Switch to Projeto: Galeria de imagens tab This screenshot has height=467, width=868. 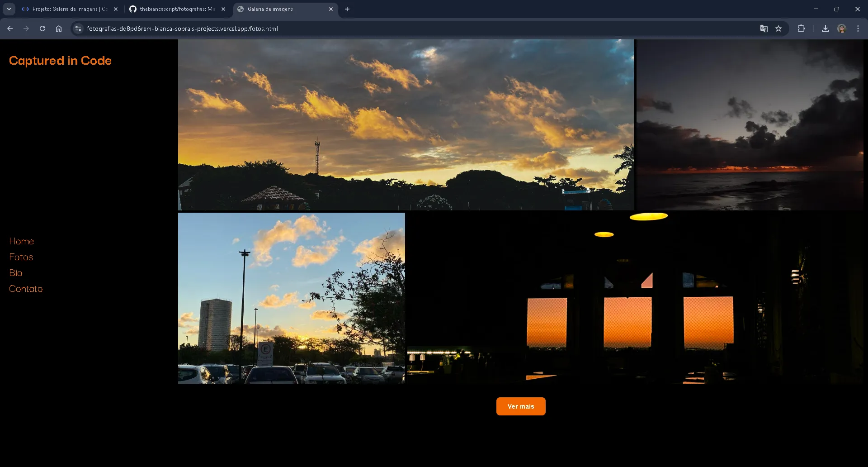click(68, 9)
